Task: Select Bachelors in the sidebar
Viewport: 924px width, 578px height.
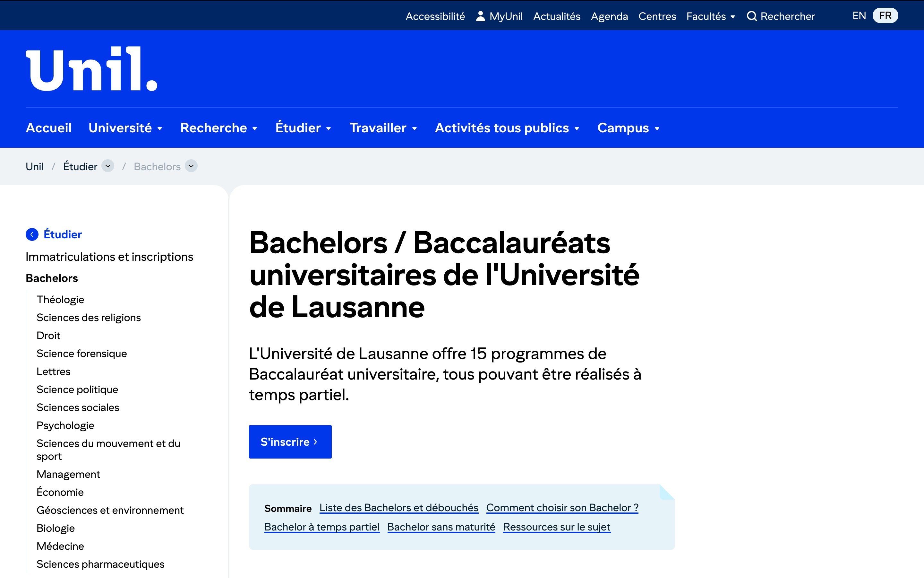Action: click(x=52, y=278)
